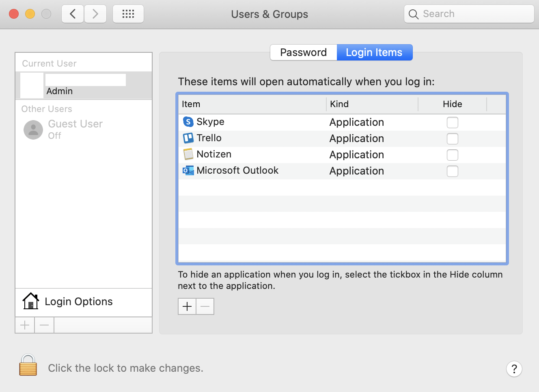Click the lock to make changes
This screenshot has width=539, height=392.
pyautogui.click(x=28, y=365)
